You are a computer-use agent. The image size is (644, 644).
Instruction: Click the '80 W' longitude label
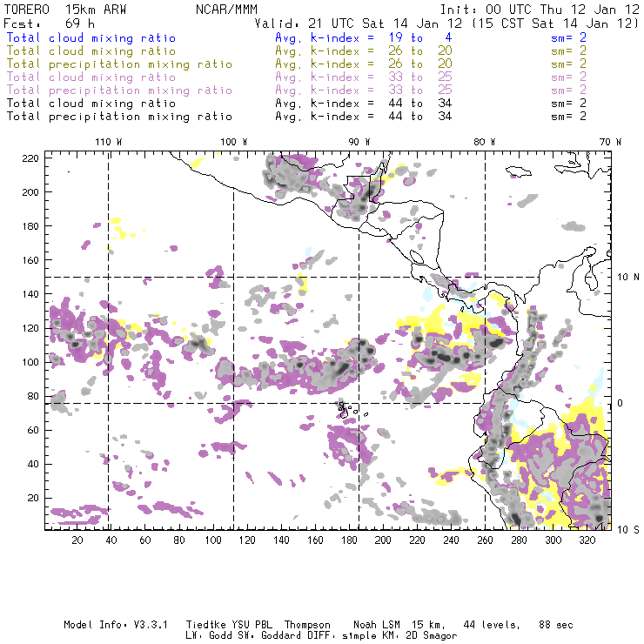pyautogui.click(x=484, y=142)
